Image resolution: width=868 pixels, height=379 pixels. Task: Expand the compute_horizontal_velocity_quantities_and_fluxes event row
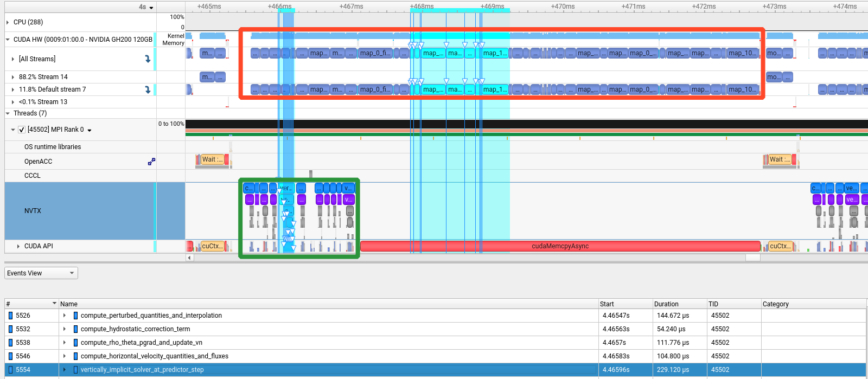coord(65,356)
